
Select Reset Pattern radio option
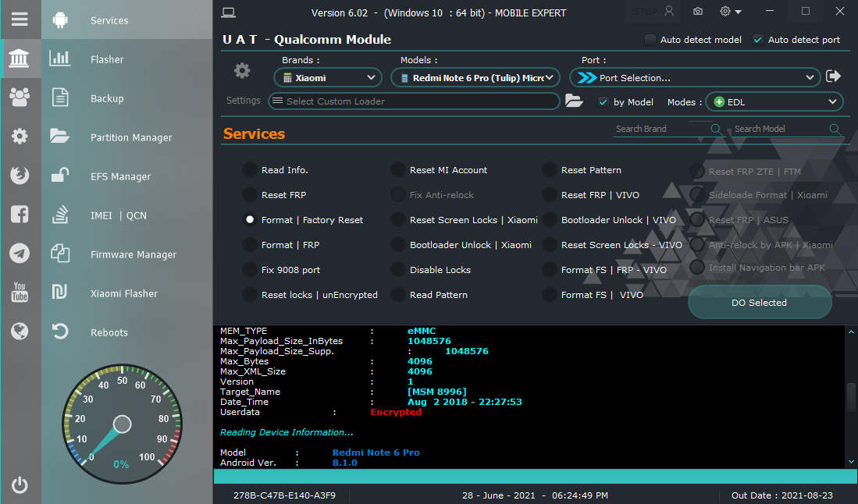pos(550,170)
